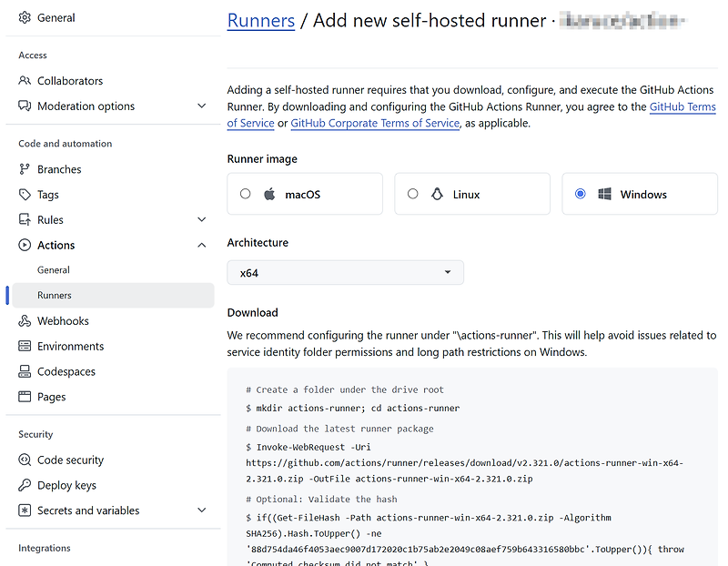Screen dimensions: 728x566
Task: Switch to General under Actions
Action: [x=53, y=269]
